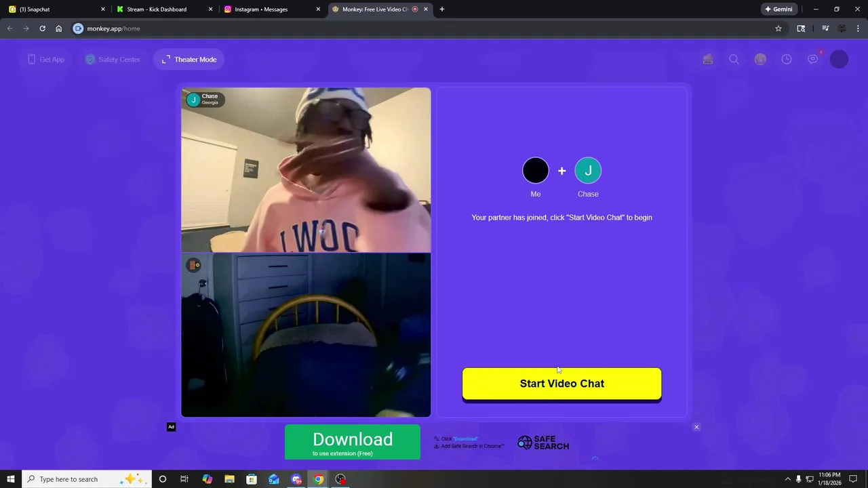
Task: Click the camera site-info icon in address bar
Action: tap(78, 28)
